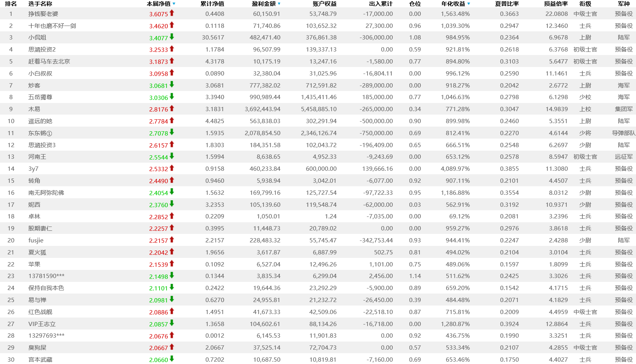Click the 损益倍率 column header
636x364 pixels.
point(556,4)
